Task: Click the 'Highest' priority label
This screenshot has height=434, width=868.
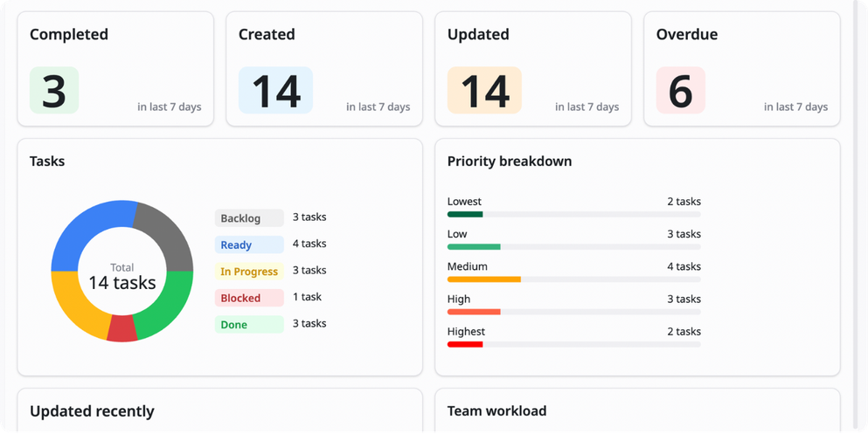Action: [x=466, y=332]
